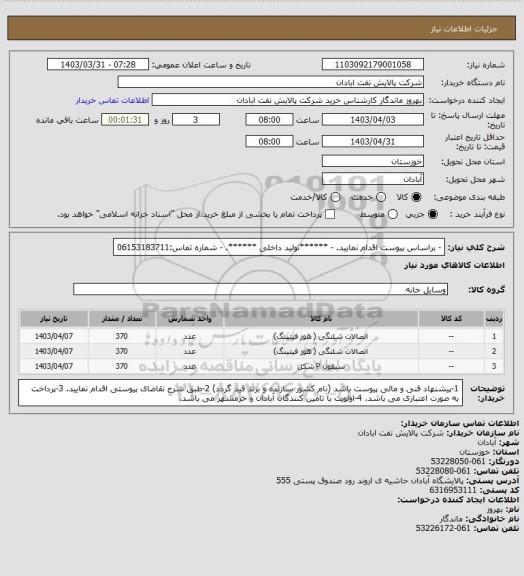
Task: Click the price validity date 1403/04/31
Action: 373,141
